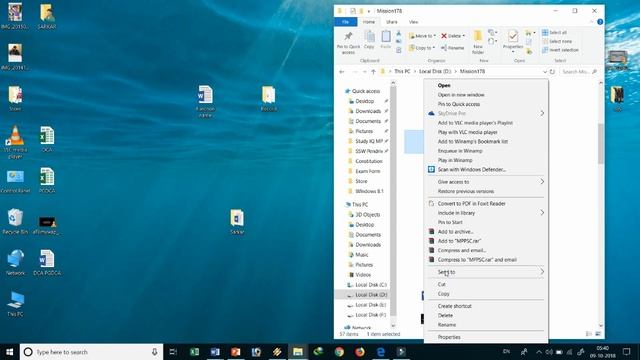Open Firefox from the taskbar
640x360 pixels.
tap(360, 352)
